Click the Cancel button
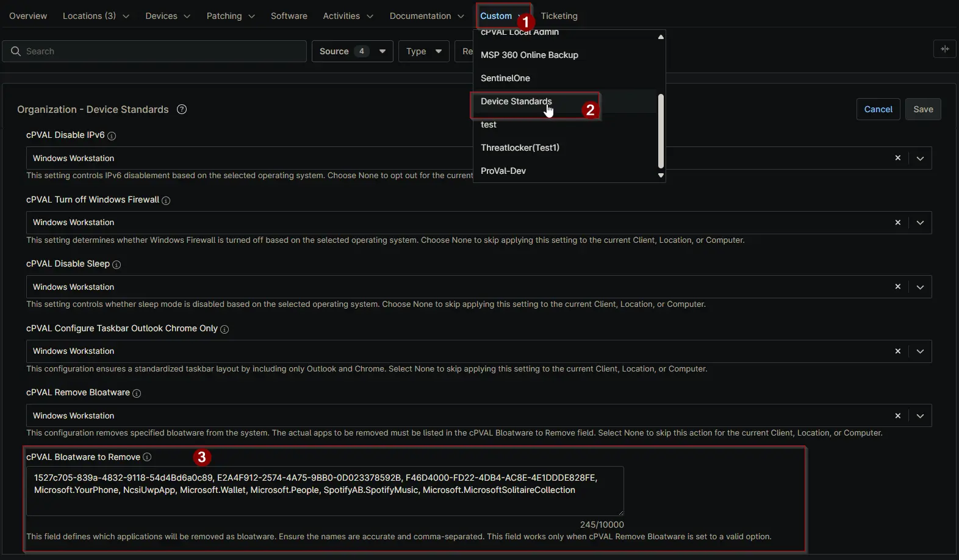The width and height of the screenshot is (959, 560). coord(878,109)
